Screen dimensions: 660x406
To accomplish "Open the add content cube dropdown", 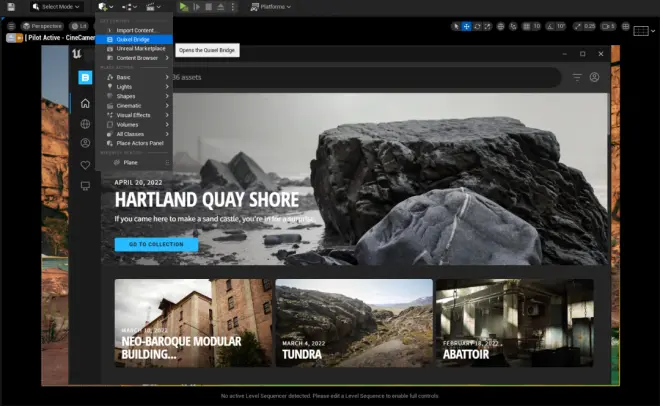I will [x=105, y=7].
